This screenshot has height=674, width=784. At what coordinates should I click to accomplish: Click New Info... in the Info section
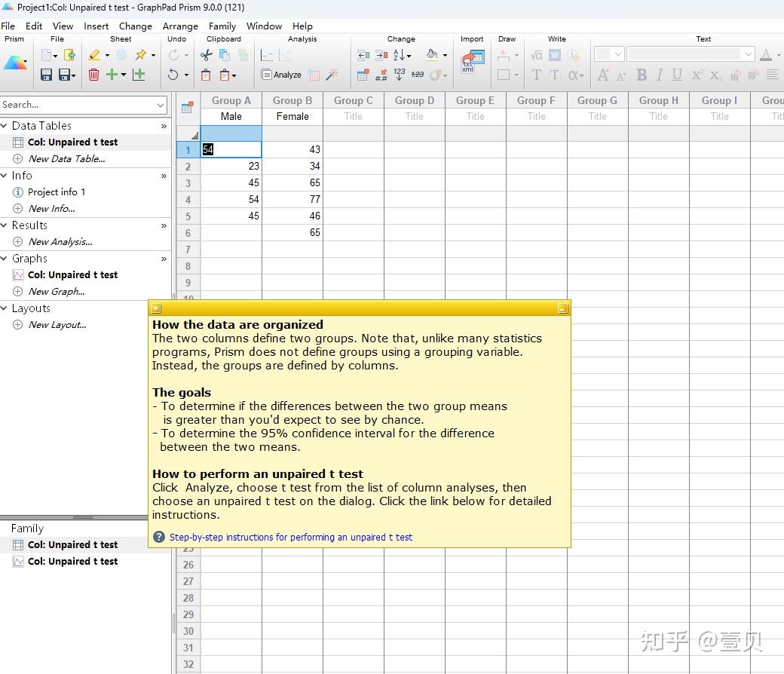[x=51, y=209]
